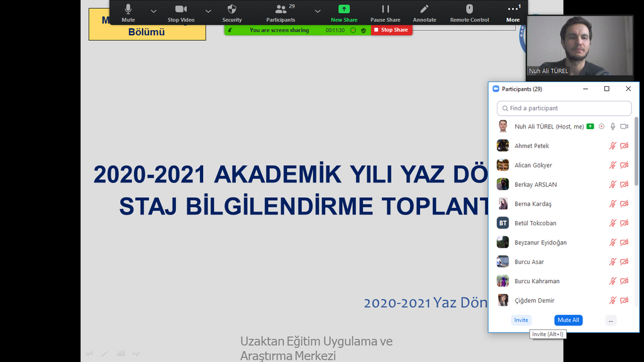This screenshot has height=362, width=644.
Task: Maximize the Participants window
Action: pos(607,89)
